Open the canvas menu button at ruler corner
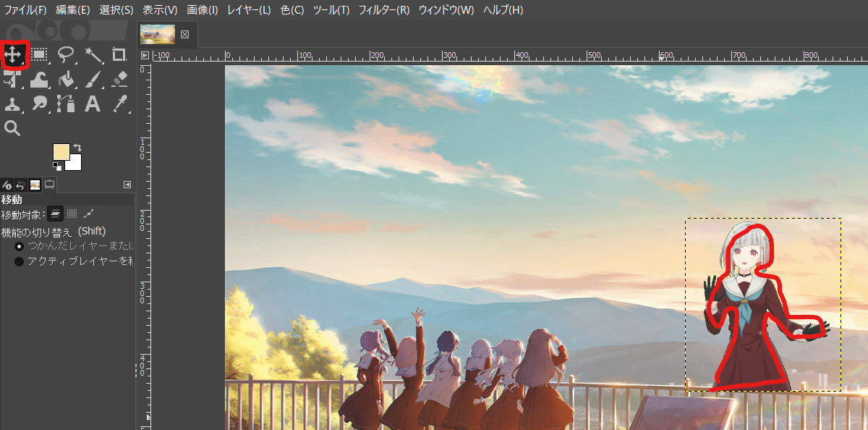Viewport: 868px width, 430px height. pos(145,55)
